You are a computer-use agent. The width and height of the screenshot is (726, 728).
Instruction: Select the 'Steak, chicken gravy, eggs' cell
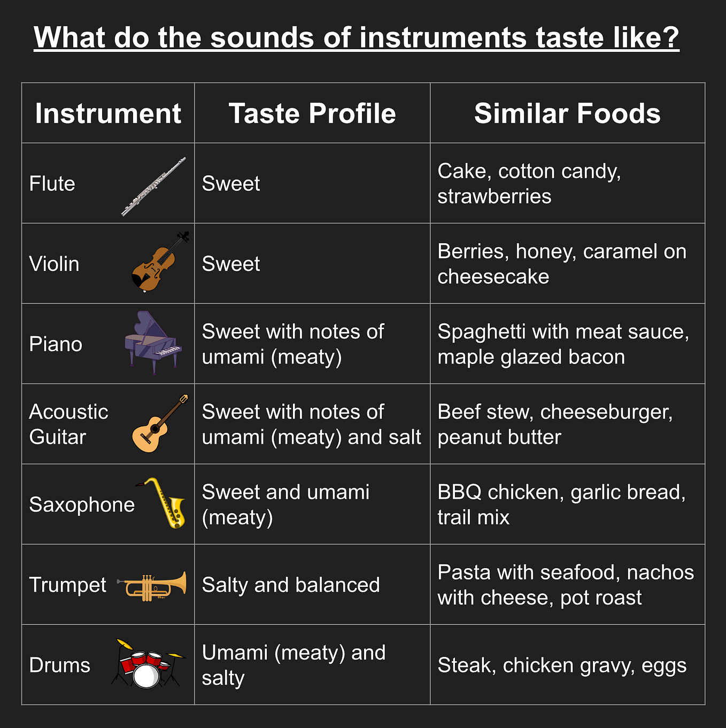click(567, 664)
